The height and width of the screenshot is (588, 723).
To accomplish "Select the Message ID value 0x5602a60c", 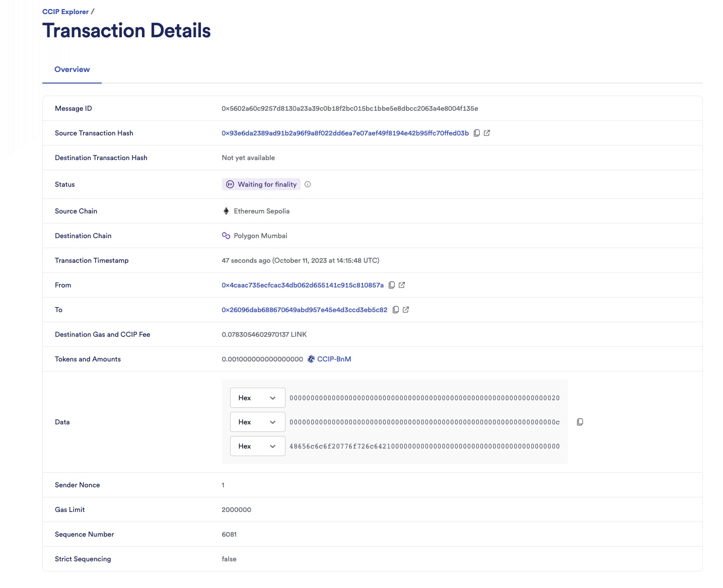I will [x=350, y=109].
